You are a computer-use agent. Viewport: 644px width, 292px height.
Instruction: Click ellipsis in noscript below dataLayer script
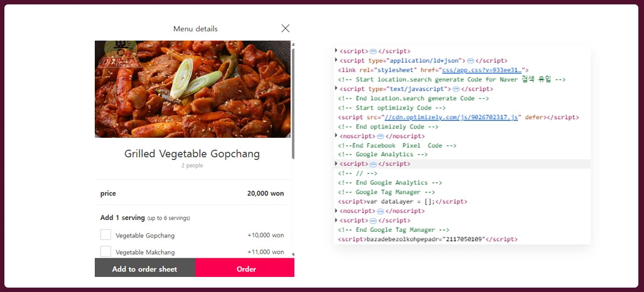(x=380, y=211)
